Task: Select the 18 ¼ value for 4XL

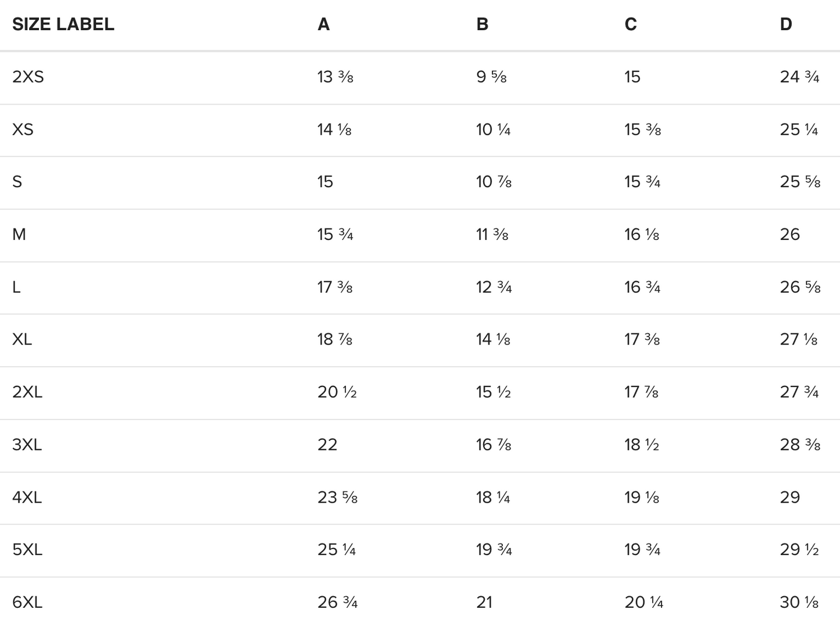Action: (x=493, y=497)
